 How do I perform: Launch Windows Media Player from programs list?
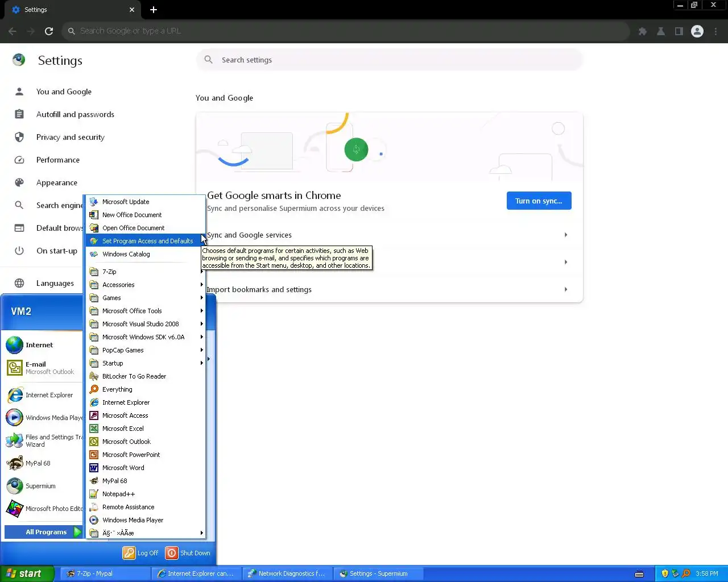tap(145, 520)
